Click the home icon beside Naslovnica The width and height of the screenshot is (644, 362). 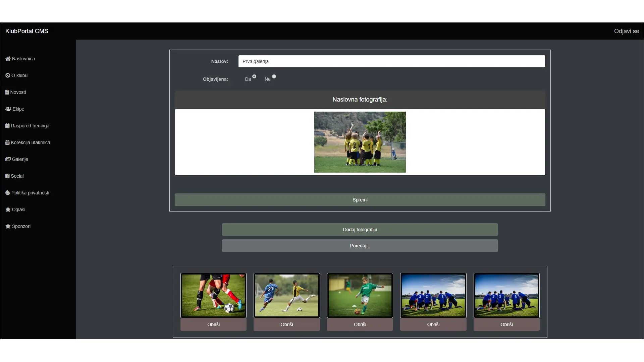click(x=8, y=59)
